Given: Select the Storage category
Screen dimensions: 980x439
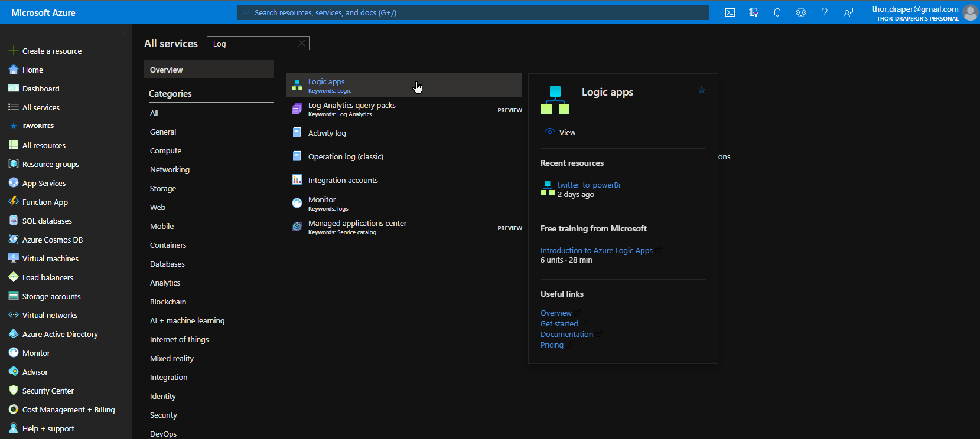Looking at the screenshot, I should tap(163, 188).
